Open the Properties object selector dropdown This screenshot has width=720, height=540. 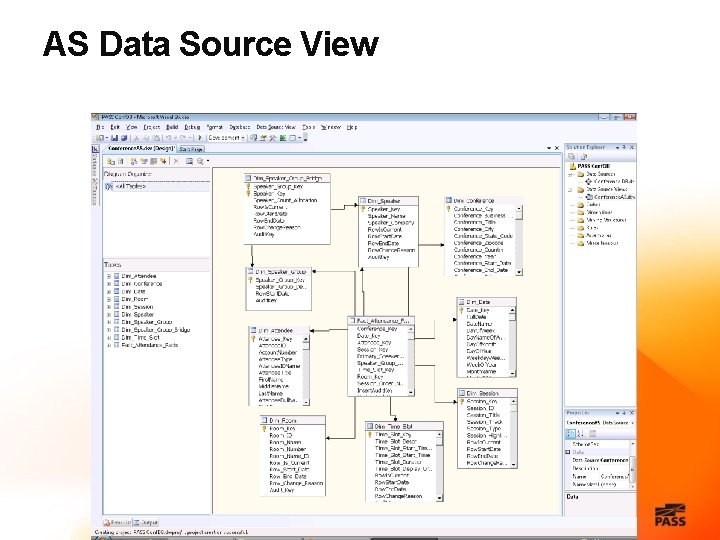pos(633,422)
